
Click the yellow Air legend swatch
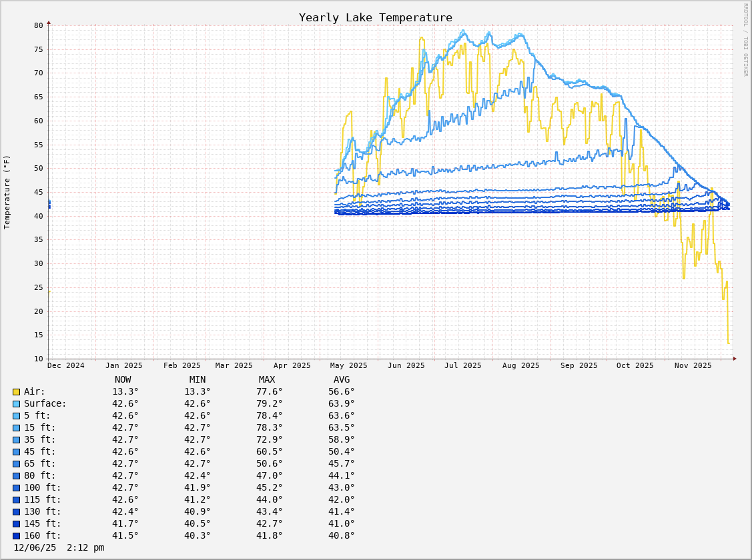(16, 392)
